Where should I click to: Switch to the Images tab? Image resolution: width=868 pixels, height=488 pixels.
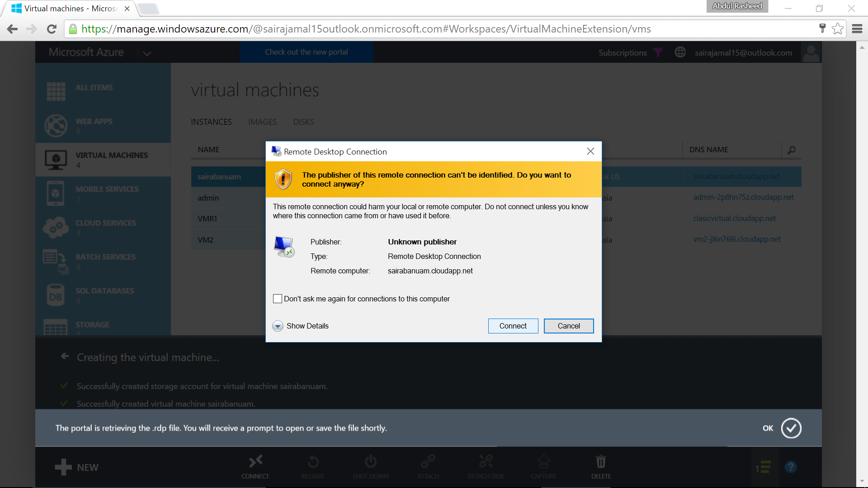coord(262,122)
